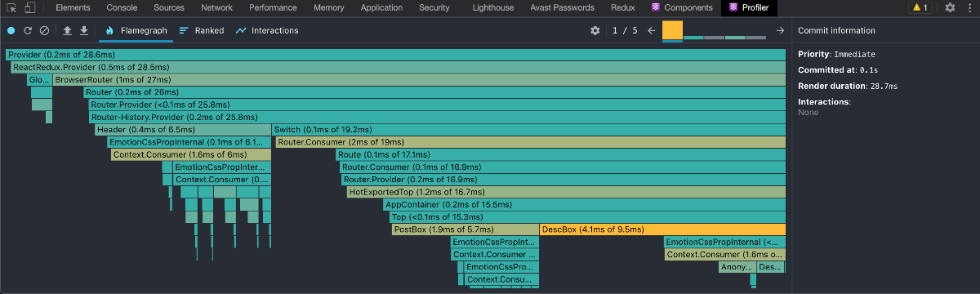Open the Sources tab
The image size is (980, 294).
(169, 7)
